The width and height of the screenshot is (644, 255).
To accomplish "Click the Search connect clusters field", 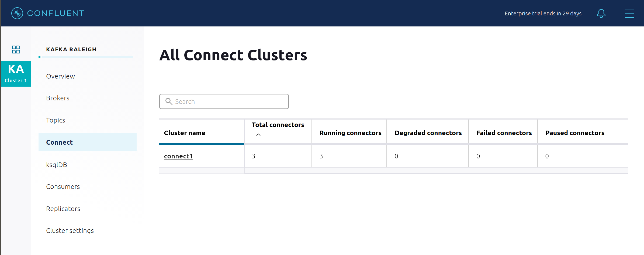I will coord(224,101).
